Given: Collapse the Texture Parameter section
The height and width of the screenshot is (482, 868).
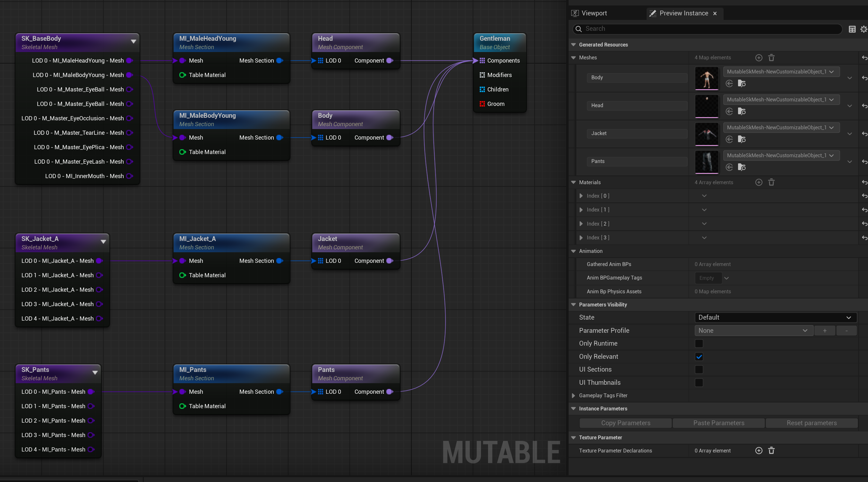Looking at the screenshot, I should pos(573,438).
